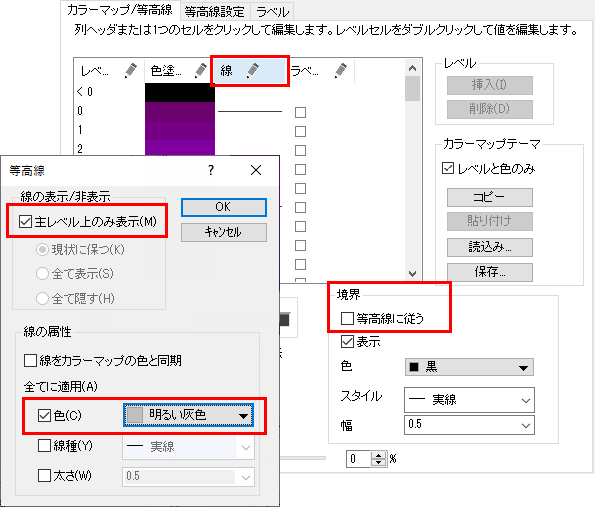Viewport: 595px width, 507px height.
Task: Click the percent value input field
Action: [359, 459]
